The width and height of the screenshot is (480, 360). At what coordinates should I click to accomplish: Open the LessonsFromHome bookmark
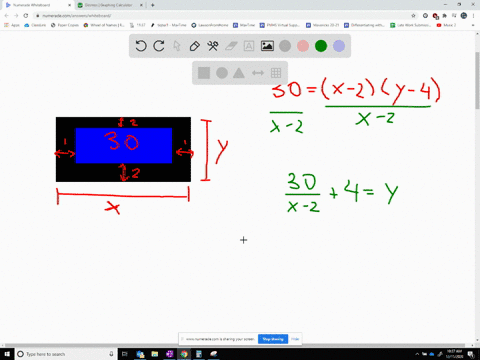tap(210, 25)
